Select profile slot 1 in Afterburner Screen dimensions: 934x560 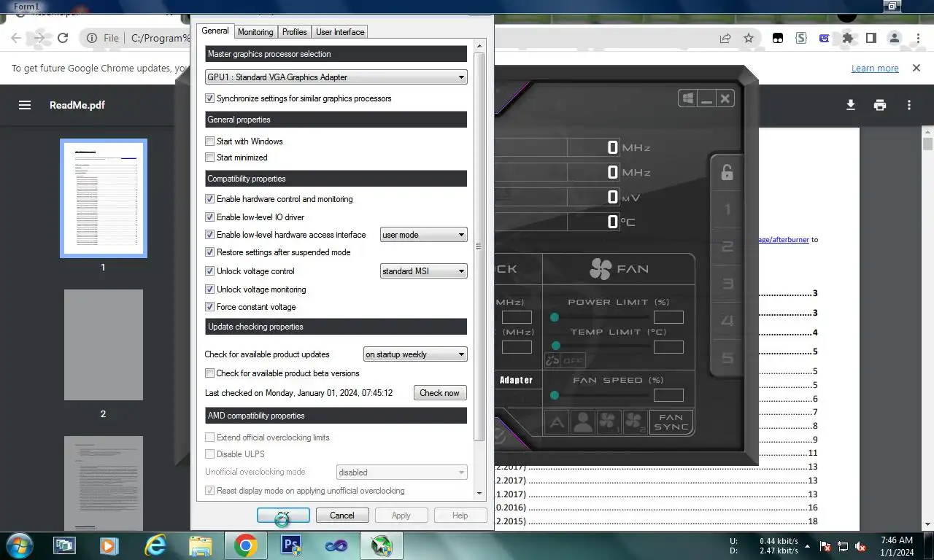click(727, 210)
